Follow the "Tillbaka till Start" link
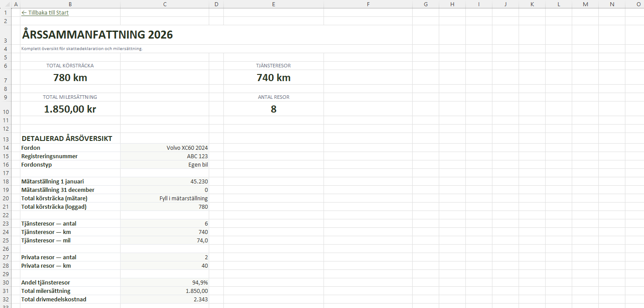The height and width of the screenshot is (308, 644). tap(45, 13)
